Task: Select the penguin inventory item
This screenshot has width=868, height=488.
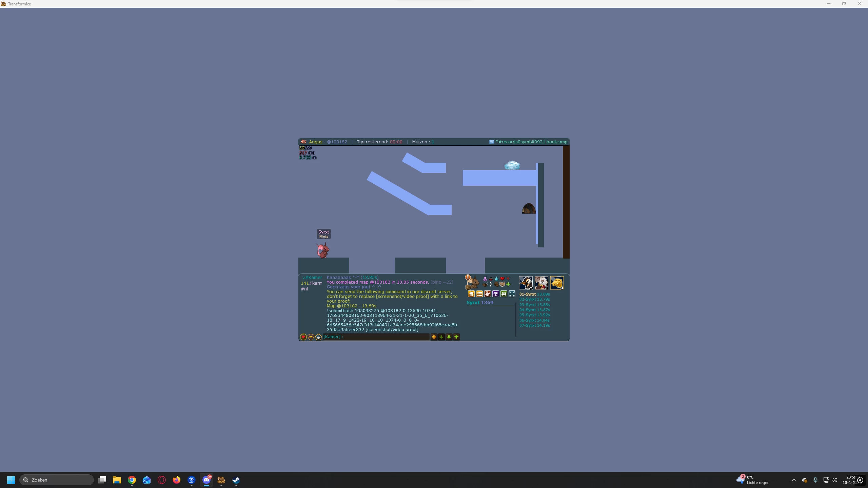Action: [526, 283]
